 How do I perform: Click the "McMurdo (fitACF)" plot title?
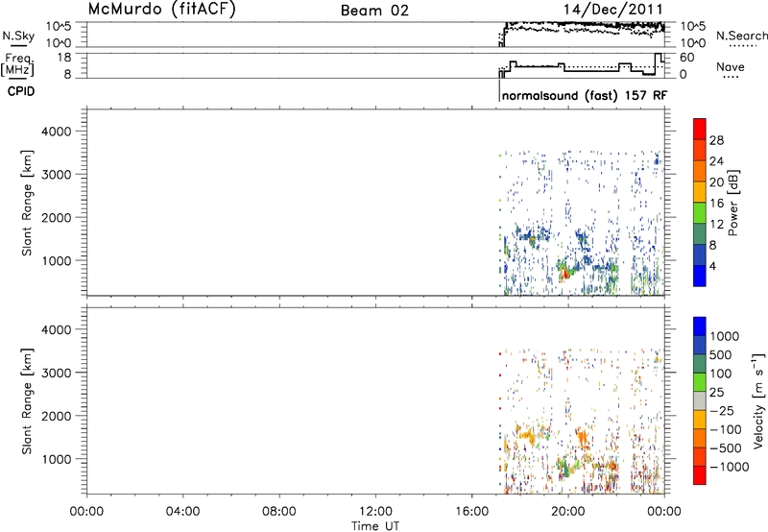161,10
